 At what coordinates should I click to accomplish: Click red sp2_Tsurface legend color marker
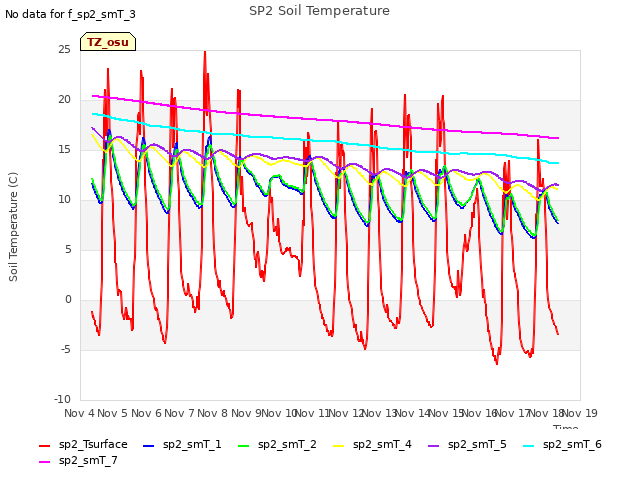pyautogui.click(x=44, y=446)
